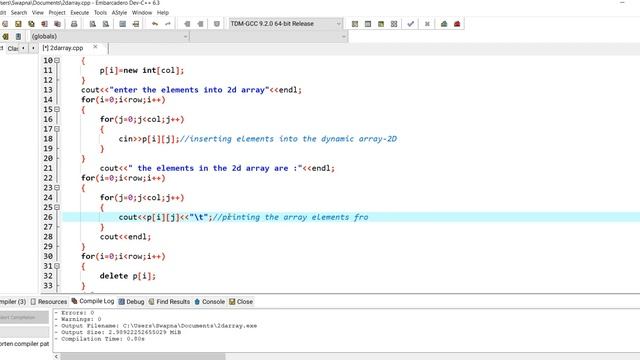Image resolution: width=640 pixels, height=360 pixels.
Task: Click the 'delete p[i];' code on line 32
Action: click(127, 276)
